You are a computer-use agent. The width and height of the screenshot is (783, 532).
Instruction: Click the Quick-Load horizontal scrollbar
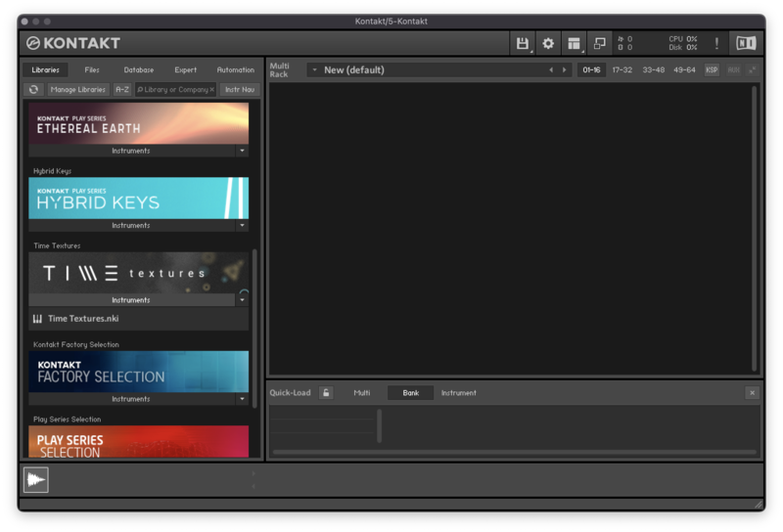tap(514, 452)
